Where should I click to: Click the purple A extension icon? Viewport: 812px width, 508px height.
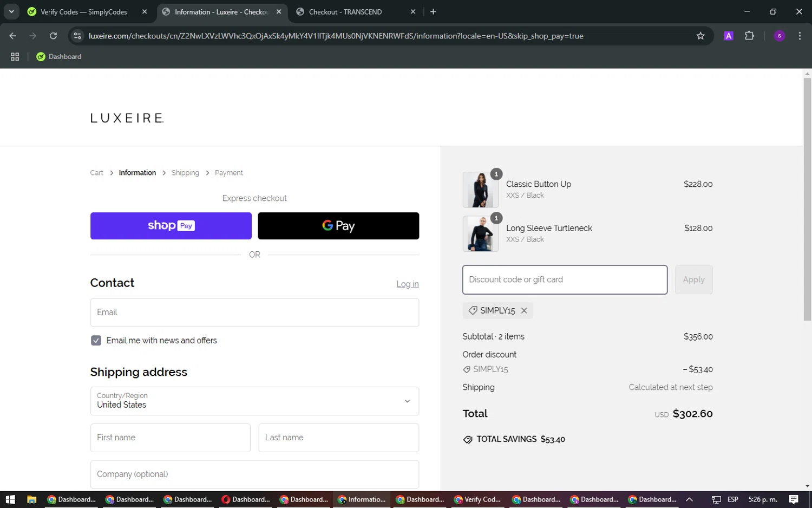pyautogui.click(x=729, y=36)
